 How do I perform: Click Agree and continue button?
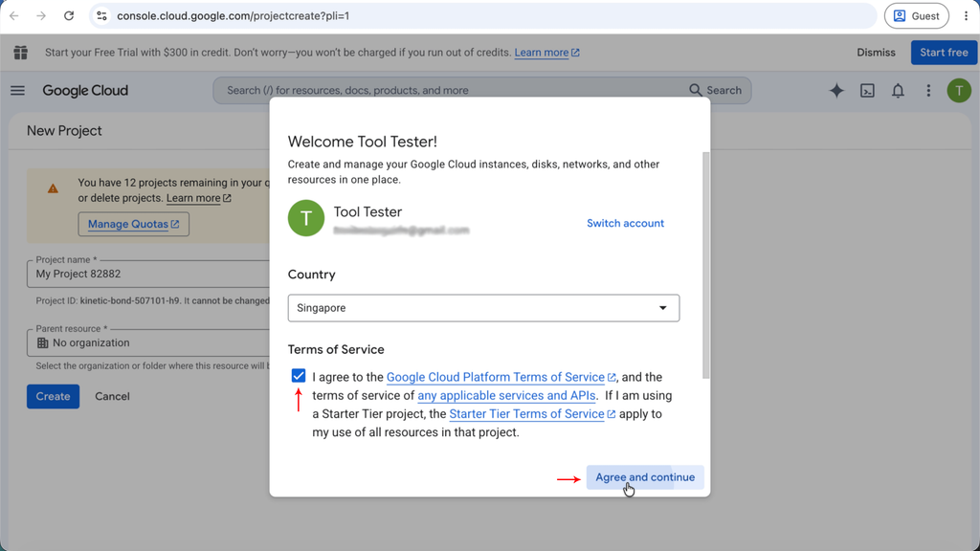(x=645, y=477)
